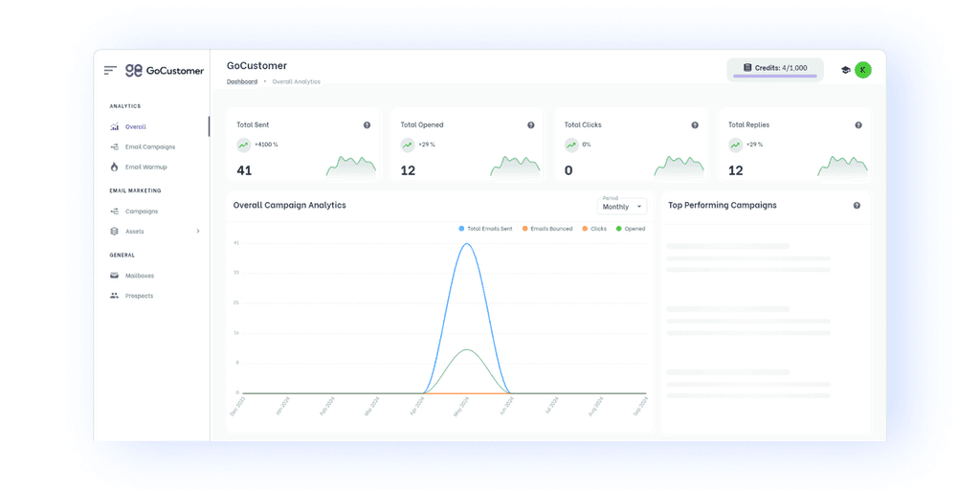Show help for Total Replies card
The width and height of the screenshot is (980, 490).
[858, 125]
